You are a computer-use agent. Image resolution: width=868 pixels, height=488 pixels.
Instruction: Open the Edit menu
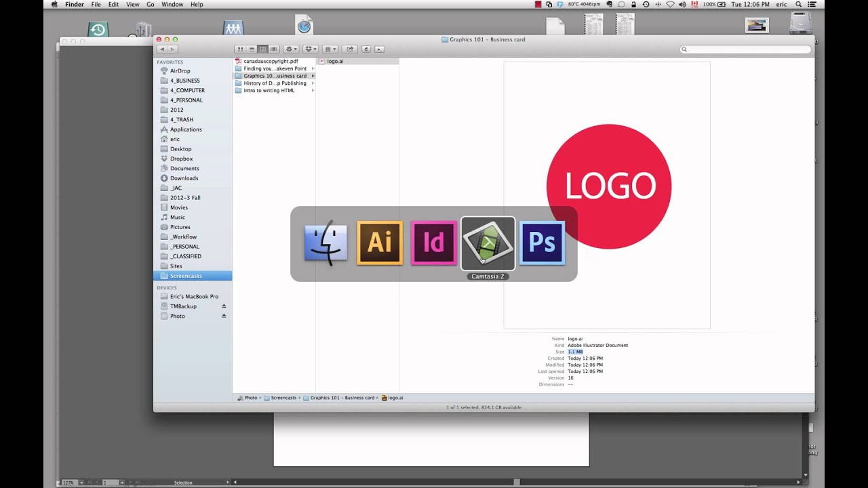pyautogui.click(x=113, y=4)
